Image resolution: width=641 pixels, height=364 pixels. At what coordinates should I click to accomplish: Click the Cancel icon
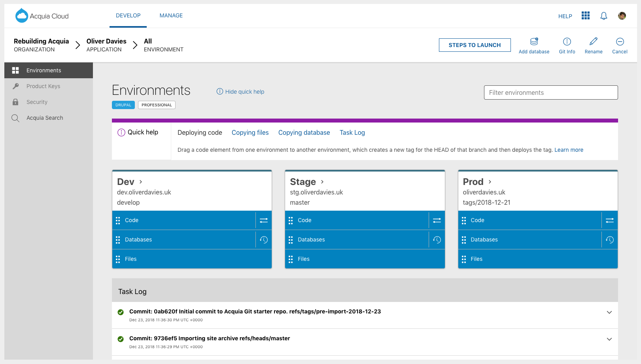point(620,42)
